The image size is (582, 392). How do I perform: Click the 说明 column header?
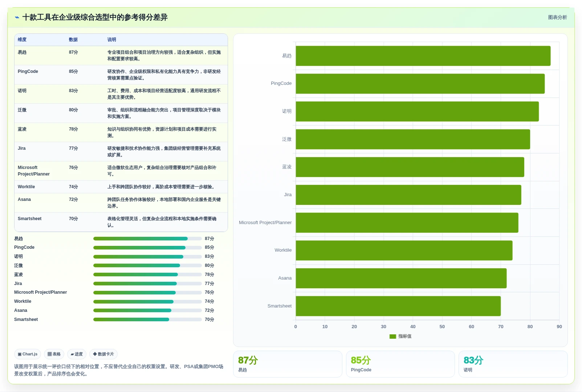click(112, 40)
